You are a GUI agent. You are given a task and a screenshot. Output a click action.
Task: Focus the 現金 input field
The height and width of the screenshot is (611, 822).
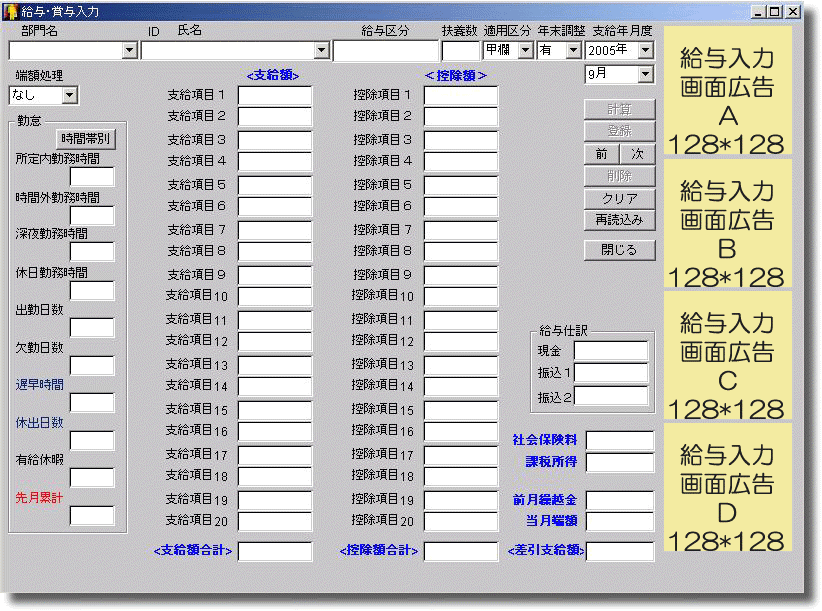[610, 351]
